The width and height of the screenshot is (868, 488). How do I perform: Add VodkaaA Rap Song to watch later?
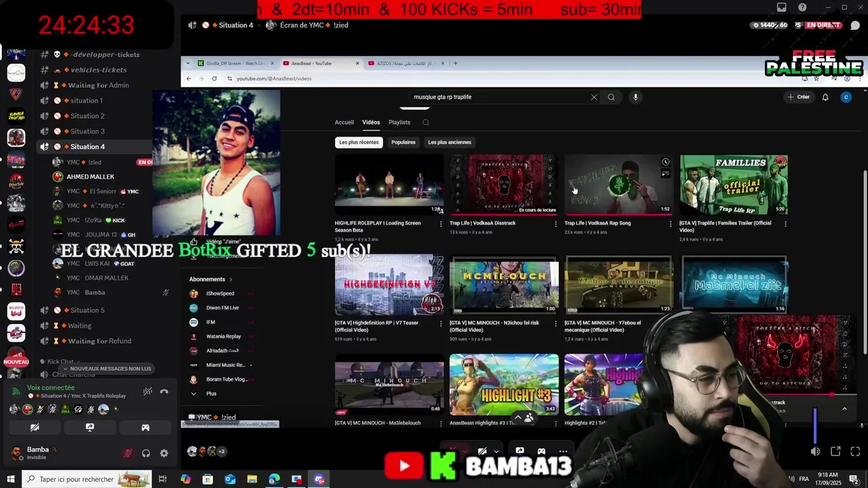point(666,162)
